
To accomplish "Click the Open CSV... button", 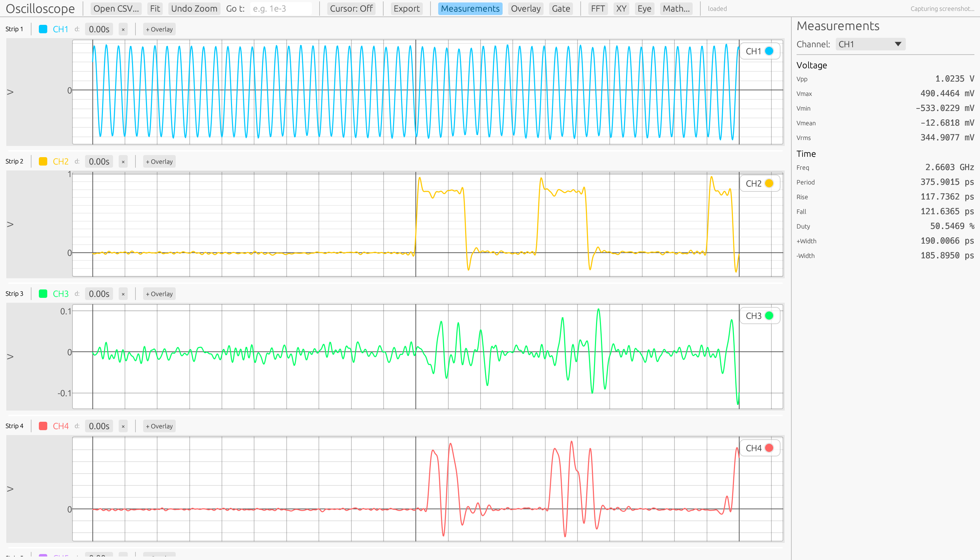I will point(116,8).
